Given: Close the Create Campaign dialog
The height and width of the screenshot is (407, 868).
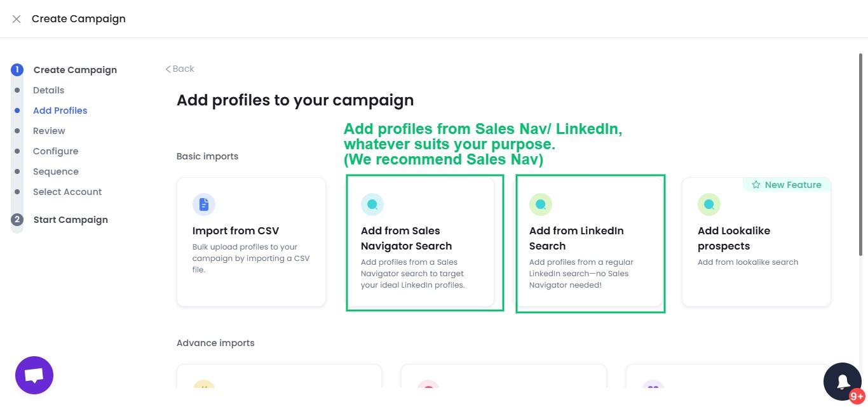Looking at the screenshot, I should click(16, 18).
